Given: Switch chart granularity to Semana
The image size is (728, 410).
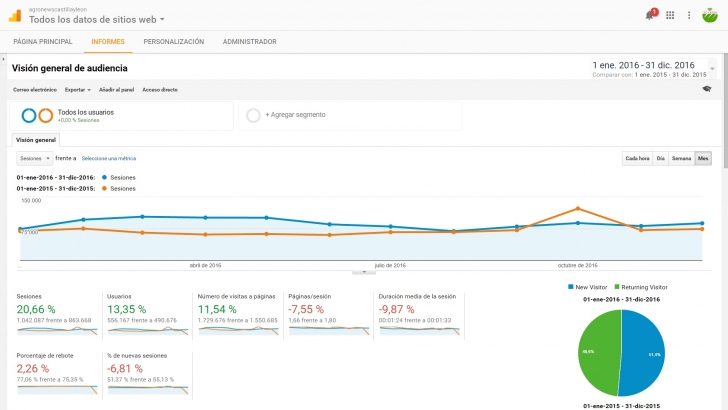Looking at the screenshot, I should click(681, 158).
